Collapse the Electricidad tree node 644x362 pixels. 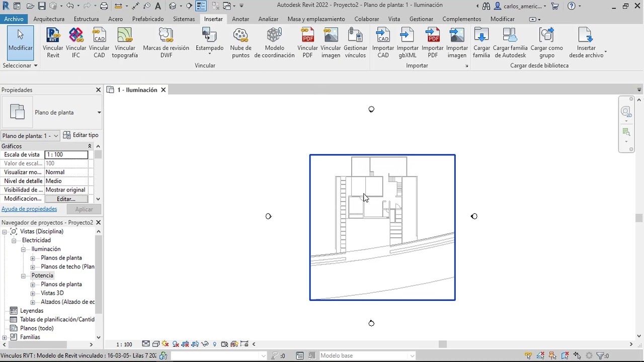pos(14,240)
